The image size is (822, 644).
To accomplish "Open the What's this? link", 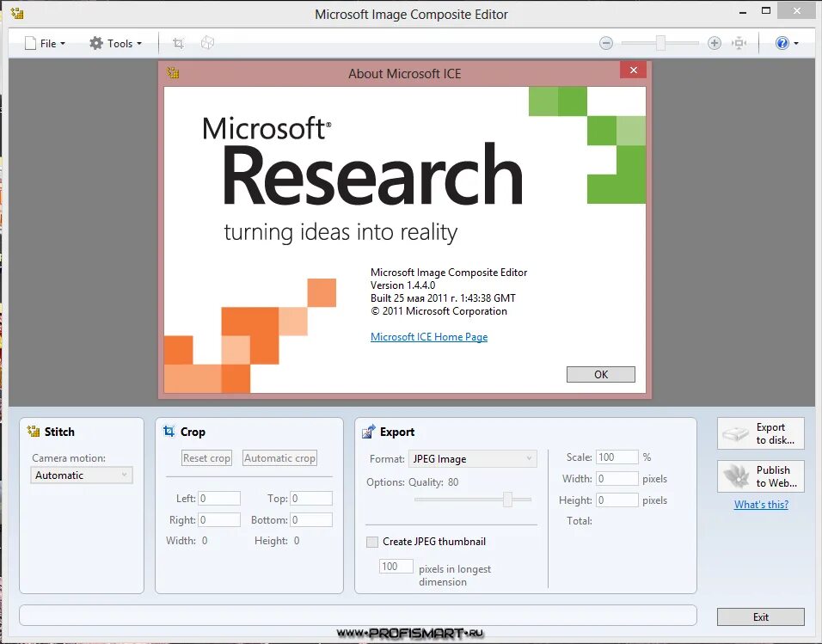I will point(761,505).
